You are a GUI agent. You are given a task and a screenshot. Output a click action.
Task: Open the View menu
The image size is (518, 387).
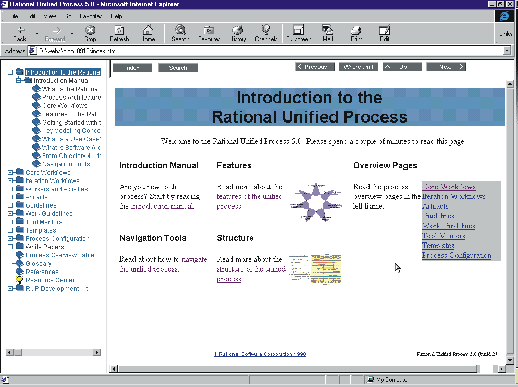[x=50, y=16]
